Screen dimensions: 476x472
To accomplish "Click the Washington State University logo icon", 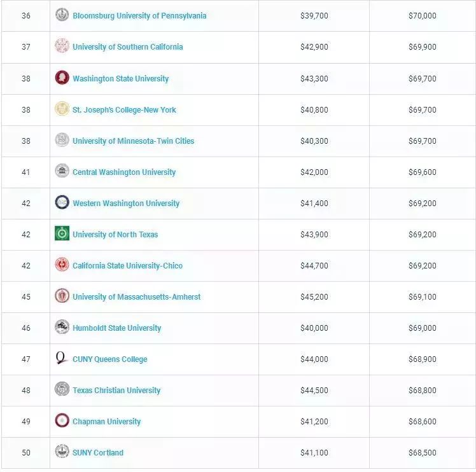I will [62, 78].
